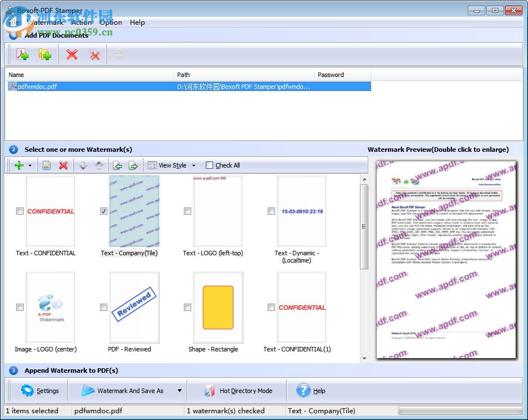Delete the selected watermark
This screenshot has width=528, height=420.
pos(64,165)
